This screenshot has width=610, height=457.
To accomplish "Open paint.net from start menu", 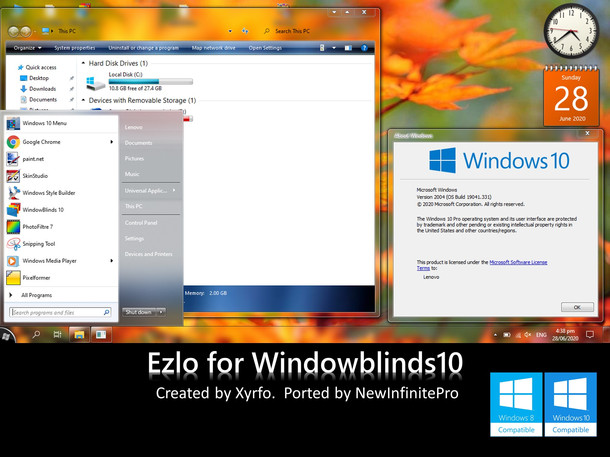I will tap(61, 159).
